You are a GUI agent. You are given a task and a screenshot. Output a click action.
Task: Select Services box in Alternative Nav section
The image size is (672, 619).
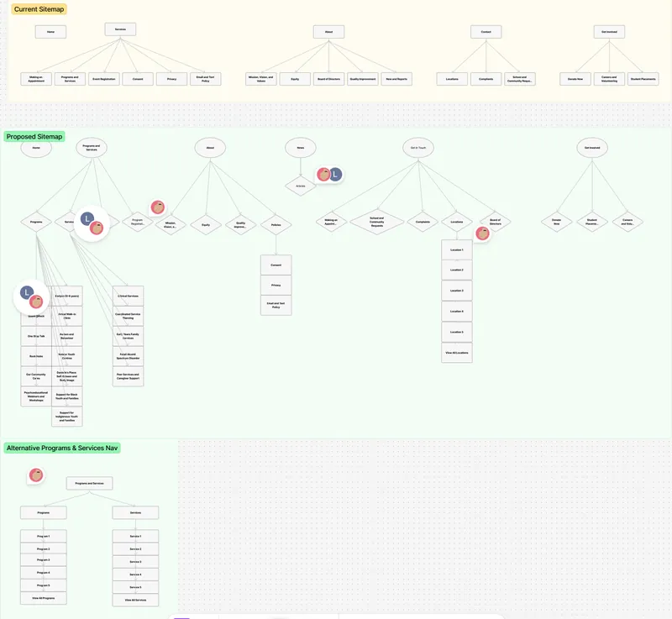(135, 513)
